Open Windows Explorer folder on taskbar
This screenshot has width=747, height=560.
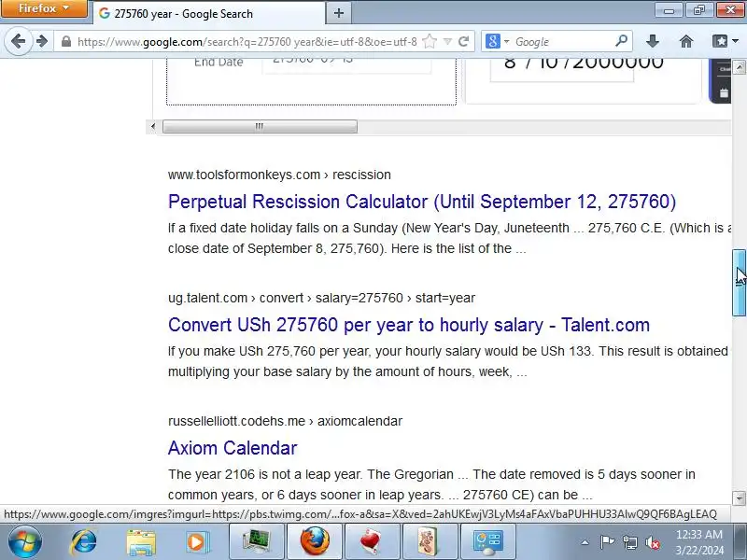pos(141,542)
